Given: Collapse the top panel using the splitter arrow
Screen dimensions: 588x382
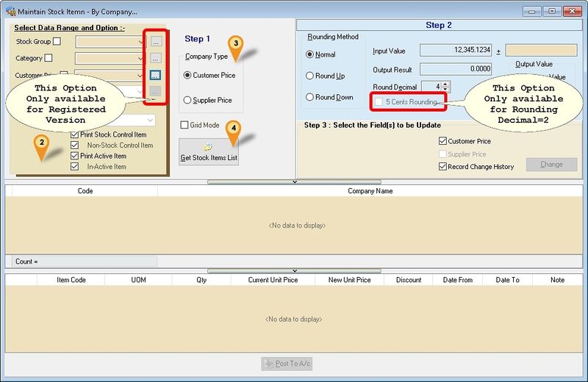Looking at the screenshot, I should tap(294, 181).
